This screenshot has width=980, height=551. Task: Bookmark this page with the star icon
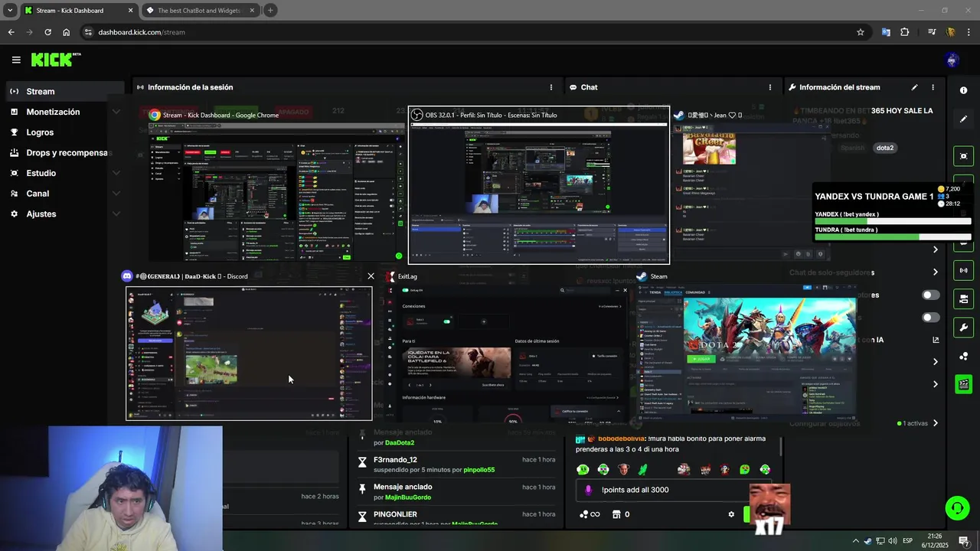[x=861, y=32]
